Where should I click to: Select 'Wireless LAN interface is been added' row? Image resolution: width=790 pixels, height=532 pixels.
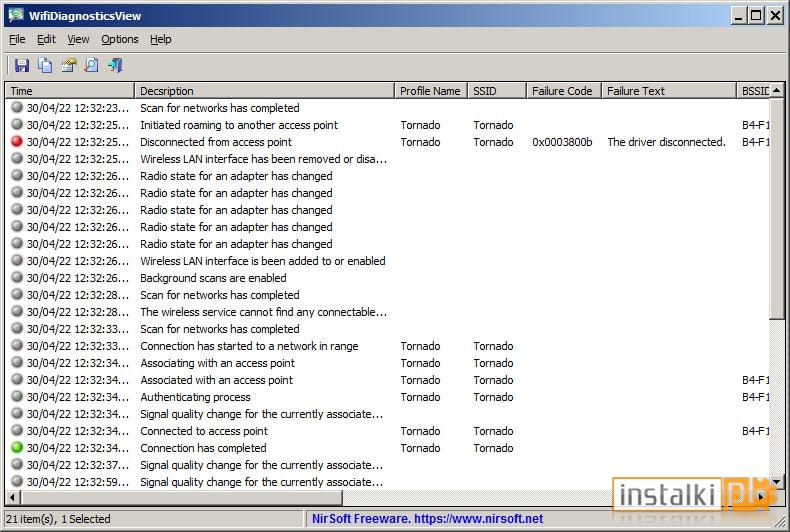tap(387, 261)
